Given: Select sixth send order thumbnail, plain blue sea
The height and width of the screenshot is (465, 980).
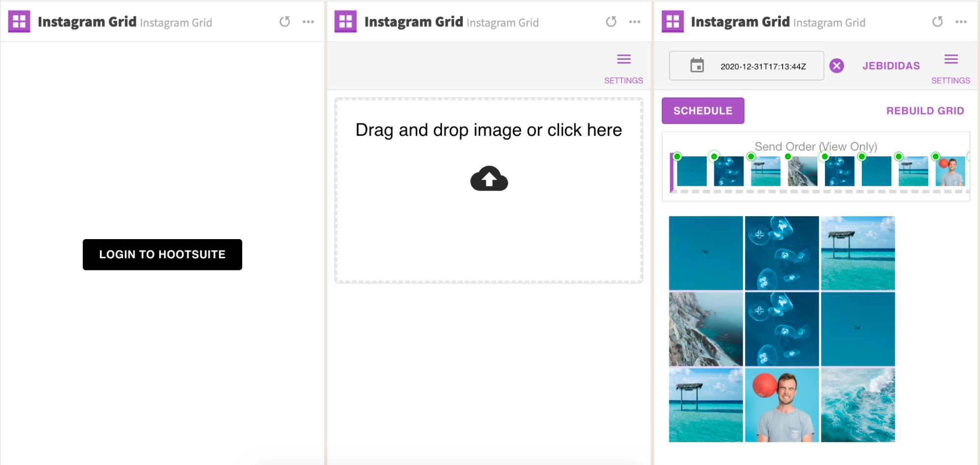Looking at the screenshot, I should coord(877,171).
